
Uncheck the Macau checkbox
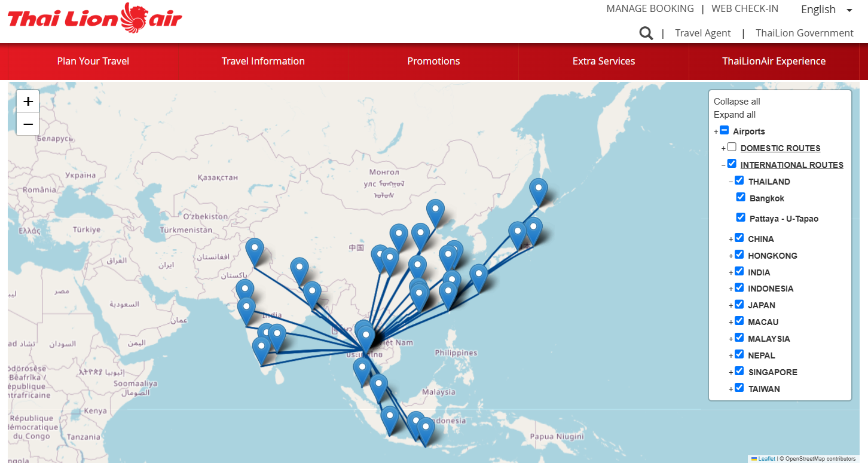(739, 321)
